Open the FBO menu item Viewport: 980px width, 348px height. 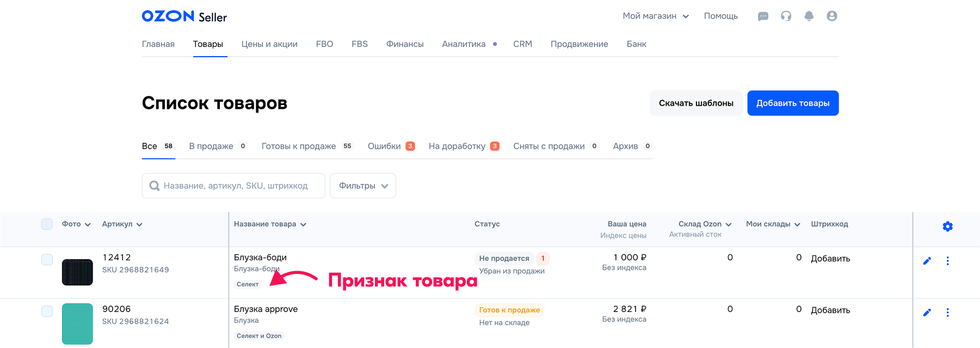324,44
